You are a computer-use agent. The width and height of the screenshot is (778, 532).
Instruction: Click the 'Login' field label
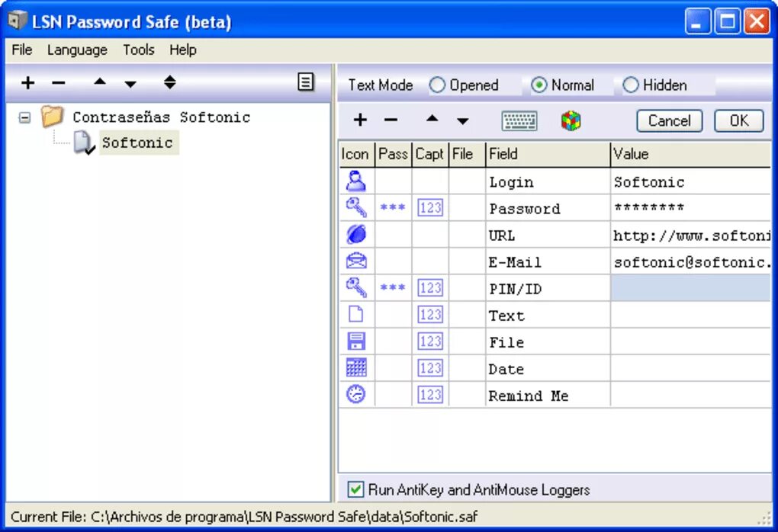tap(511, 182)
